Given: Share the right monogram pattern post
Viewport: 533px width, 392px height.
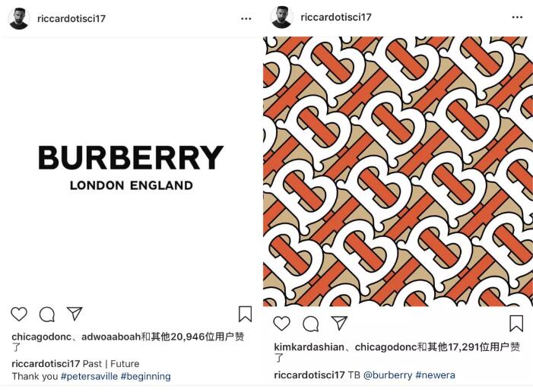Looking at the screenshot, I should (339, 323).
